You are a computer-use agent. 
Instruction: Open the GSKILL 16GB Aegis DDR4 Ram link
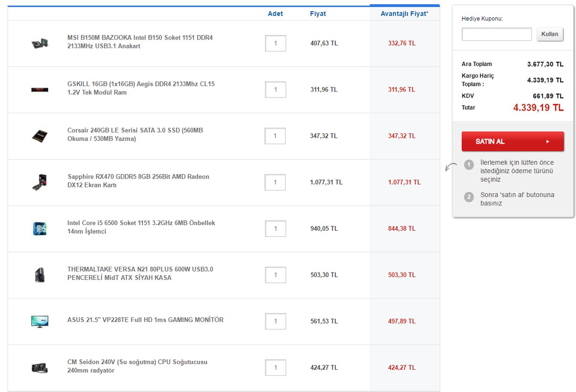pyautogui.click(x=141, y=88)
